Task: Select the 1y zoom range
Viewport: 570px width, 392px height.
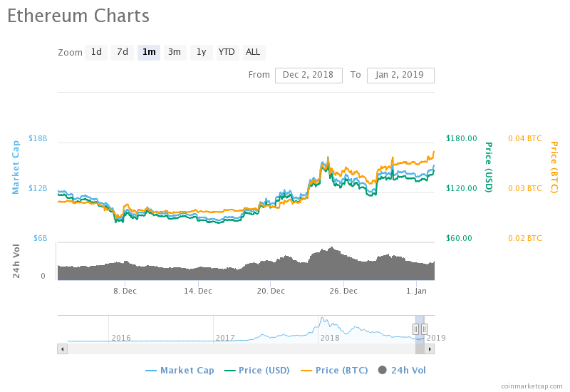Action: point(202,52)
